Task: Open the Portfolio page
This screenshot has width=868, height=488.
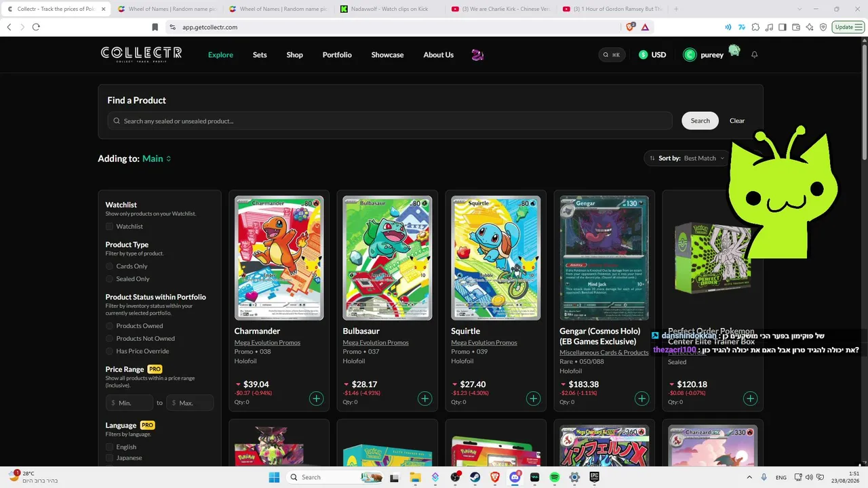Action: click(x=337, y=55)
